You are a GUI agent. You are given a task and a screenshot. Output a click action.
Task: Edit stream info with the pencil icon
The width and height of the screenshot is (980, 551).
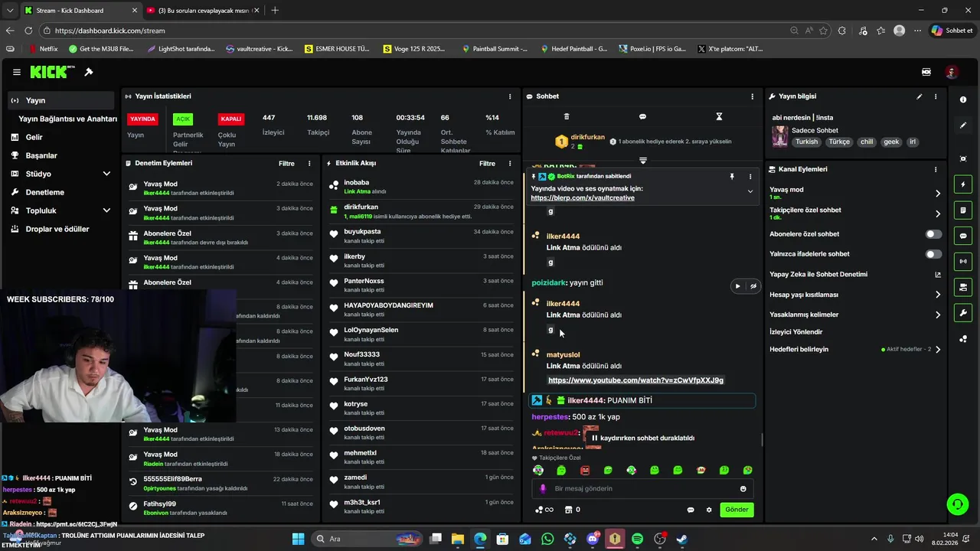(920, 96)
